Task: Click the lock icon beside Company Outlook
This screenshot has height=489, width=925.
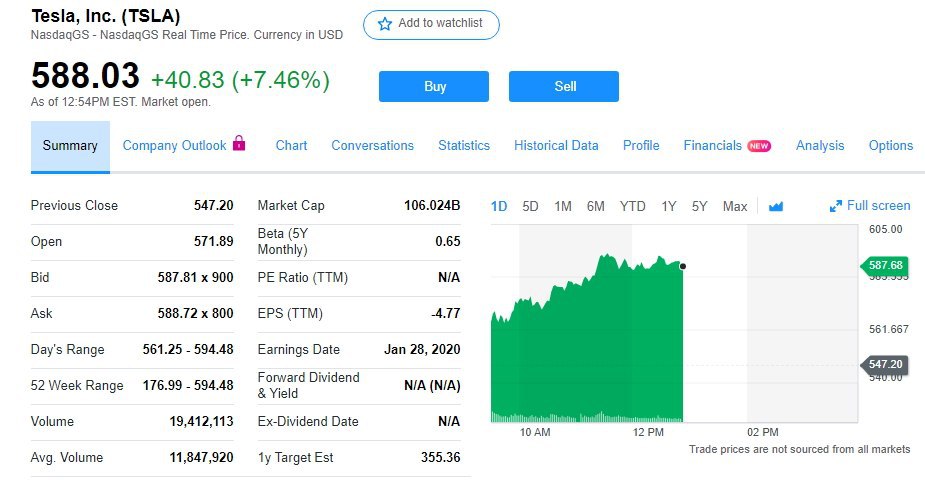Action: point(239,143)
